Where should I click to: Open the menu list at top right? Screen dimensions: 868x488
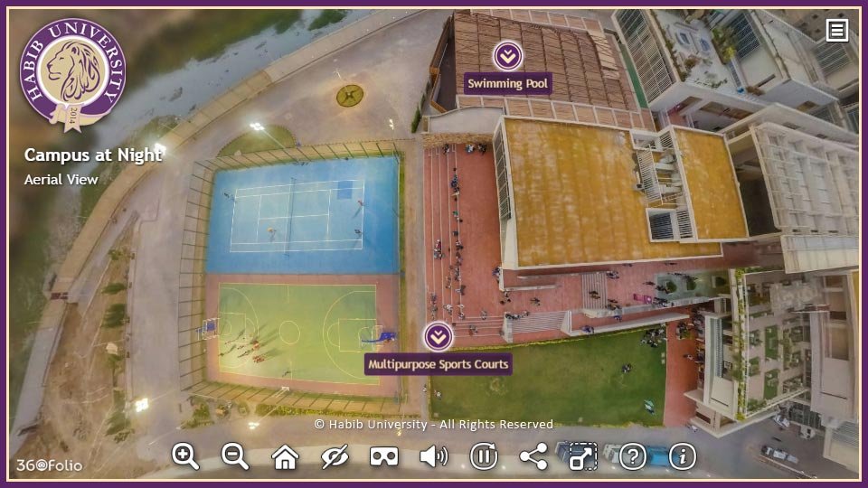837,31
